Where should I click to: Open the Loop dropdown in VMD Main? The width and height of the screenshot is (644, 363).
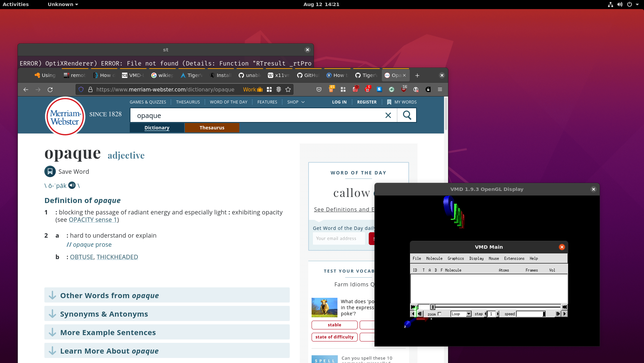coord(461,314)
